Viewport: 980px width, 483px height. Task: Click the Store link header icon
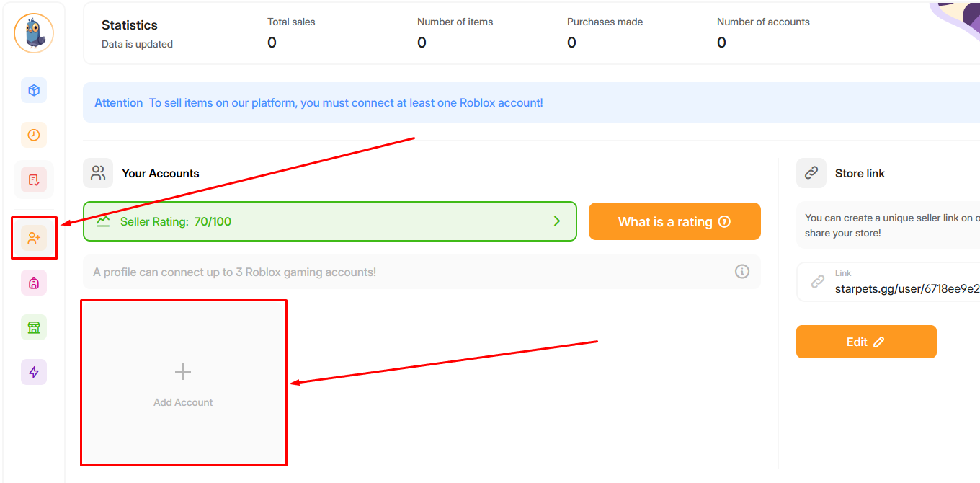[x=811, y=173]
